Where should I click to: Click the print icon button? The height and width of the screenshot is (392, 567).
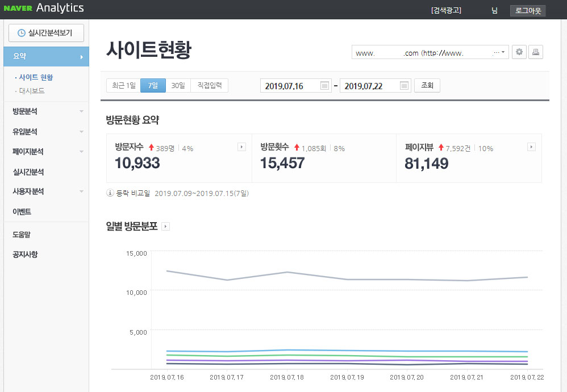[x=536, y=52]
